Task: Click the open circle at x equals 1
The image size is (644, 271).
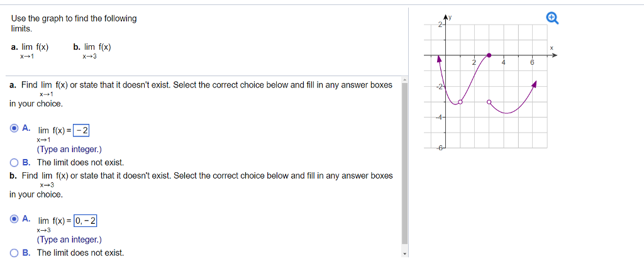Action: coord(460,102)
